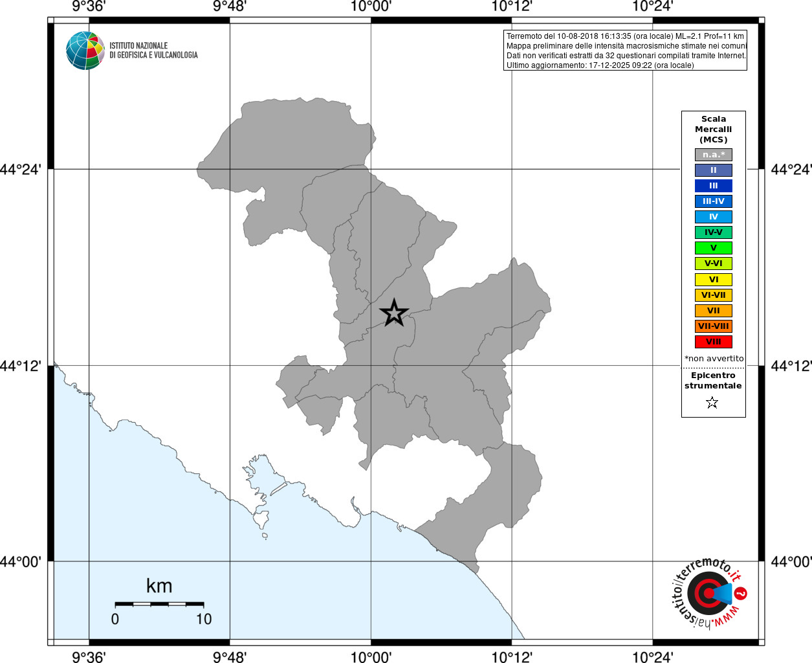Click the epicenter star on the map
812x663 pixels.
tap(394, 313)
